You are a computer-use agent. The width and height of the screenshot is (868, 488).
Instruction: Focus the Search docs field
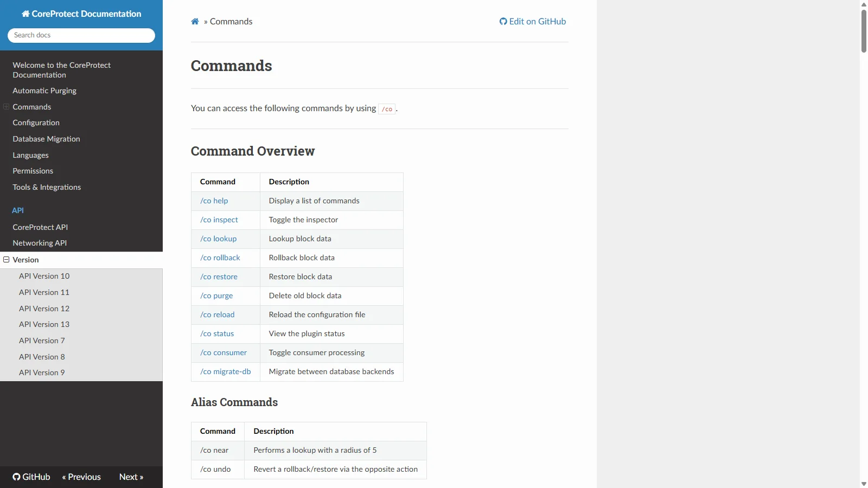point(81,35)
